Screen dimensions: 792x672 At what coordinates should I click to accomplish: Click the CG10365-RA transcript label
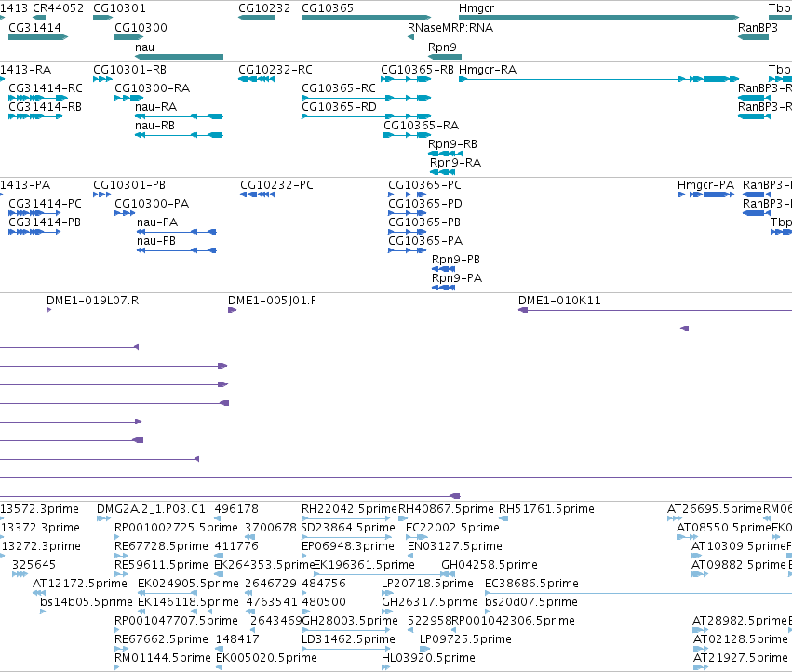pyautogui.click(x=422, y=126)
